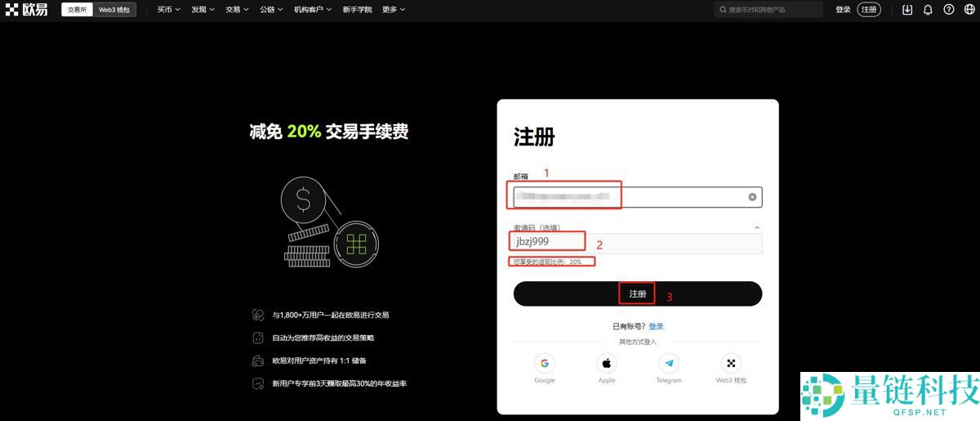Open notifications bell icon

928,10
